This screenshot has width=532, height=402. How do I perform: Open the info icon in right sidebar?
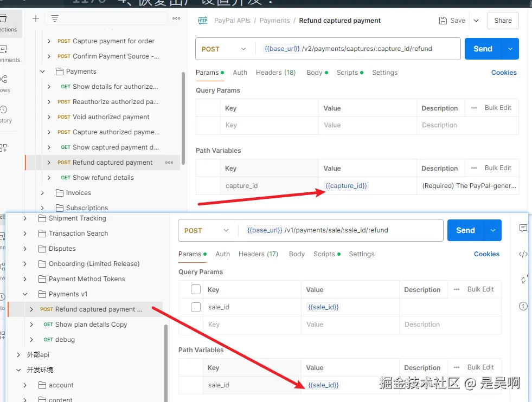click(x=523, y=307)
